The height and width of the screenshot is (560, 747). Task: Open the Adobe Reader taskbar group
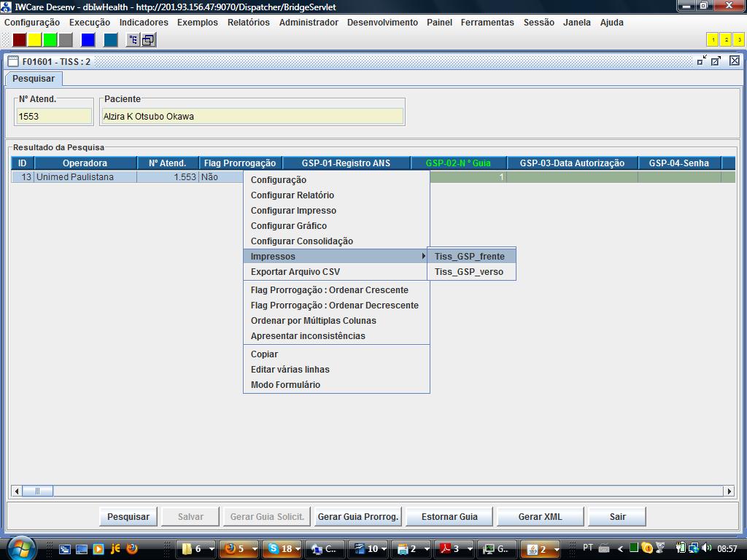(x=455, y=549)
